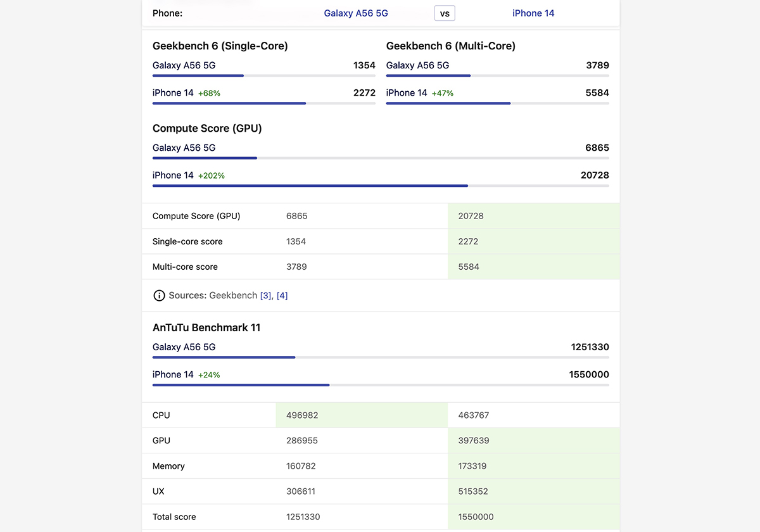This screenshot has height=532, width=760.
Task: Click the +47% multi-core difference label
Action: 443,93
